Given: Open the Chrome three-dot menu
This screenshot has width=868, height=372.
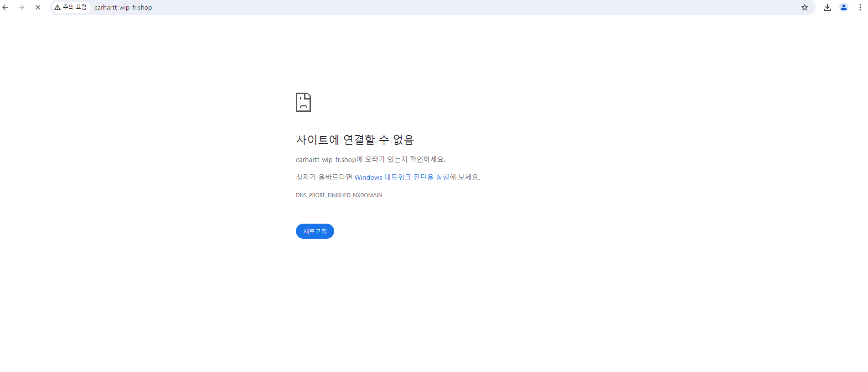Looking at the screenshot, I should (860, 7).
